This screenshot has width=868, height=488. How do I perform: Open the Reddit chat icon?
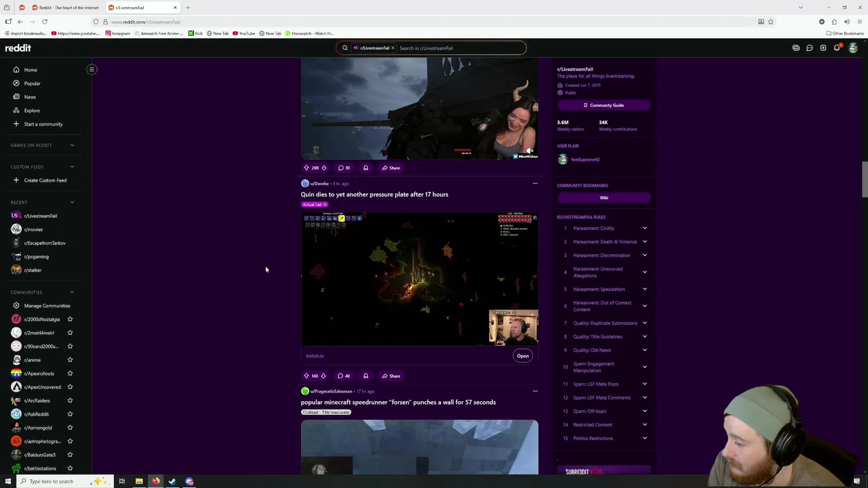pos(810,48)
